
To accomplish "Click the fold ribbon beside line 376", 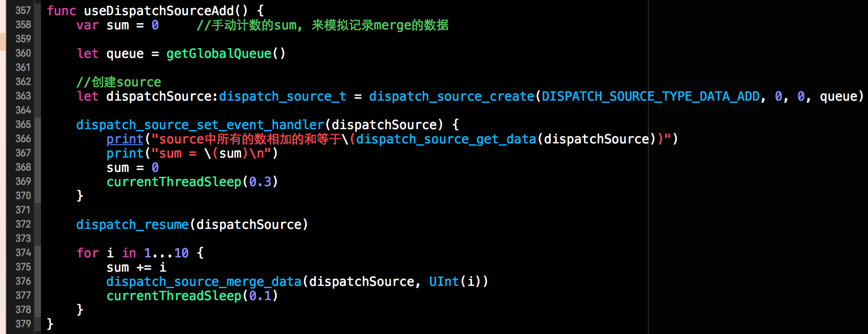I will (x=38, y=281).
